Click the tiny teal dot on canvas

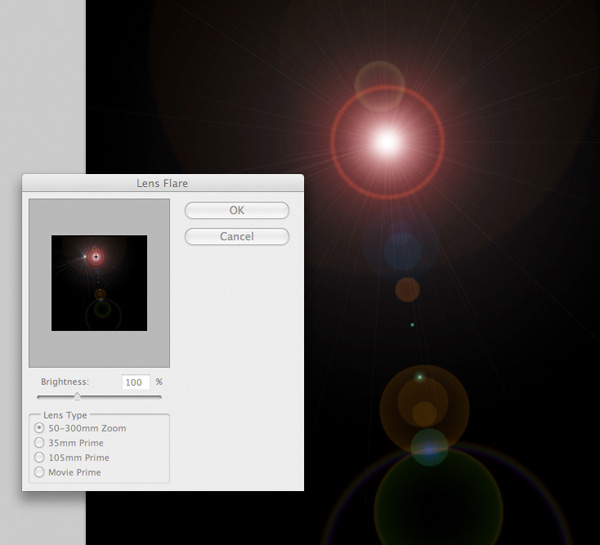(412, 325)
